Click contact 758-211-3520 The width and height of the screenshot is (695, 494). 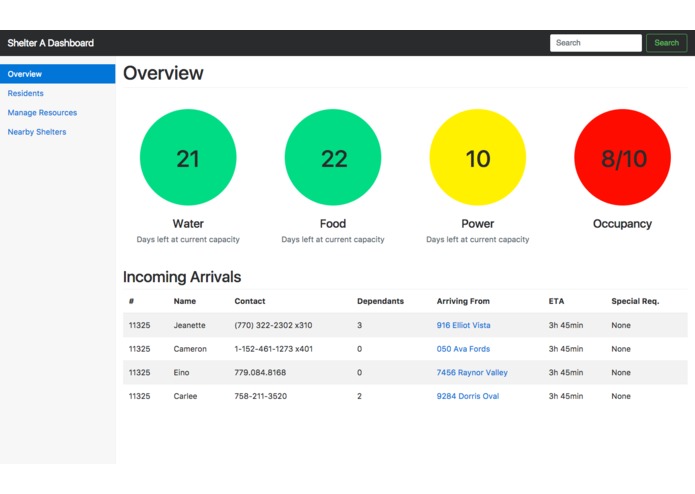pyautogui.click(x=261, y=396)
